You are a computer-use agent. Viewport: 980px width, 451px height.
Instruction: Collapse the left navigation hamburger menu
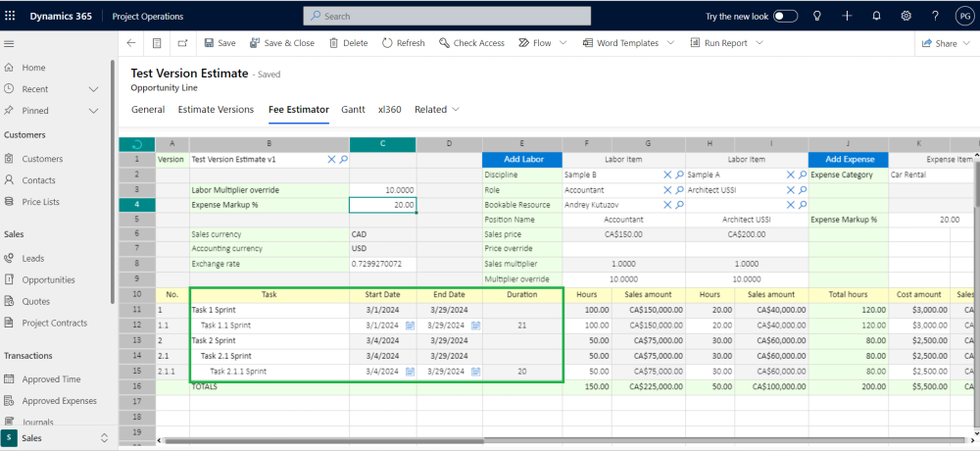(10, 44)
